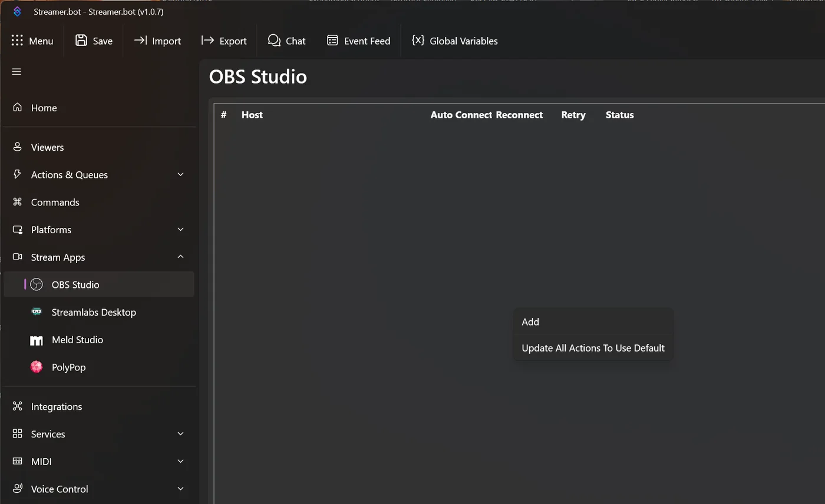Click the Global Variables braces icon
This screenshot has height=504, width=825.
(x=418, y=40)
